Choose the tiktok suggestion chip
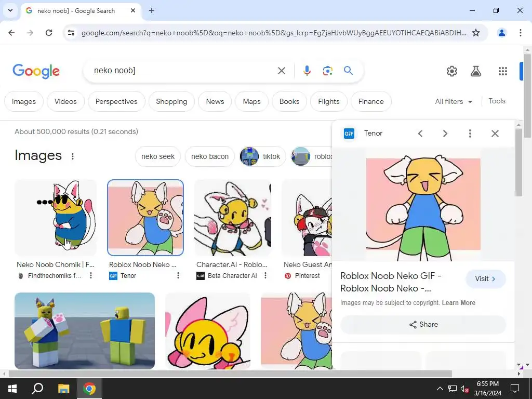The height and width of the screenshot is (399, 532). 262,156
